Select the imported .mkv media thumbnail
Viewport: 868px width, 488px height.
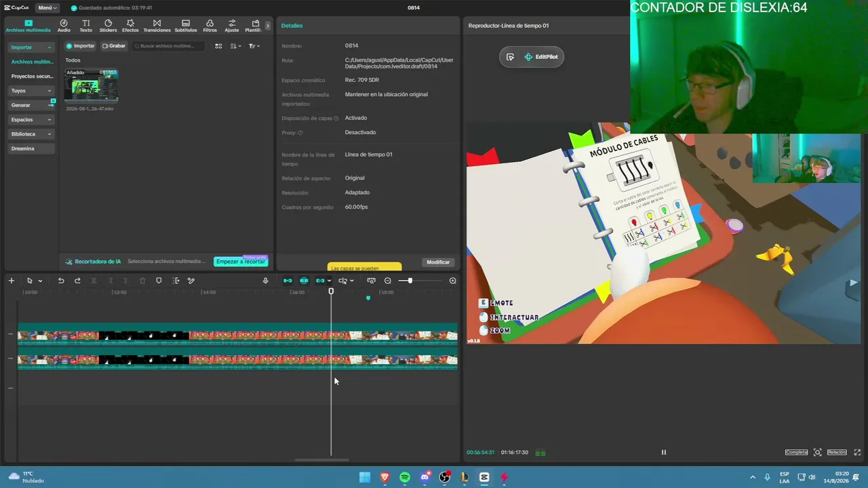pyautogui.click(x=92, y=85)
